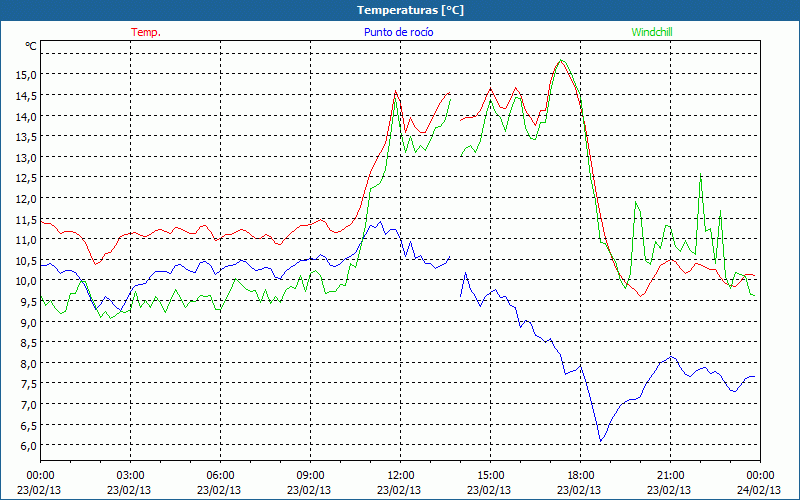The width and height of the screenshot is (800, 500).
Task: Click the 14,0 value on temperature axis
Action: [26, 116]
